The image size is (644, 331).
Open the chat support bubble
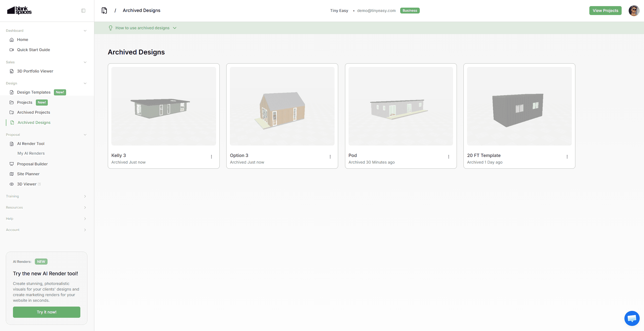coord(632,318)
